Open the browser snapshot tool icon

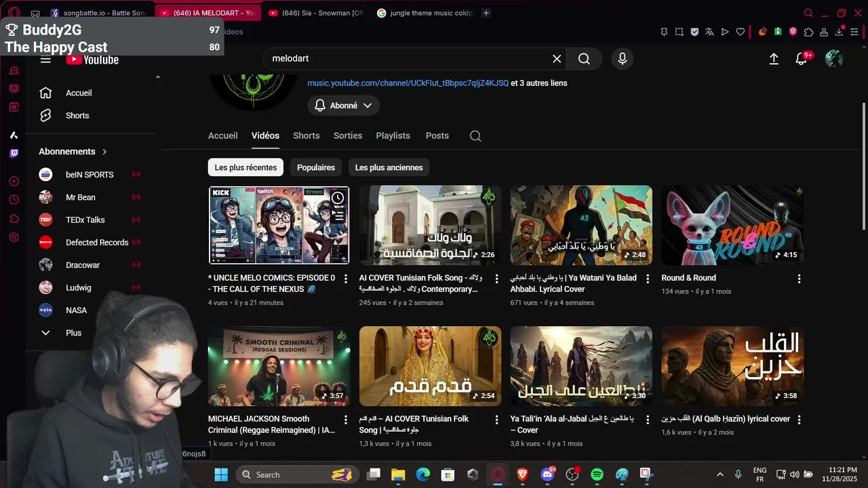(x=679, y=32)
